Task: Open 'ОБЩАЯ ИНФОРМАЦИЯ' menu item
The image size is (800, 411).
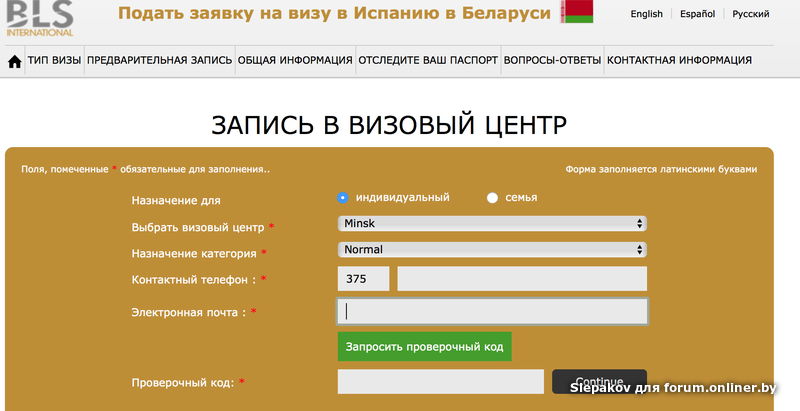Action: [295, 60]
